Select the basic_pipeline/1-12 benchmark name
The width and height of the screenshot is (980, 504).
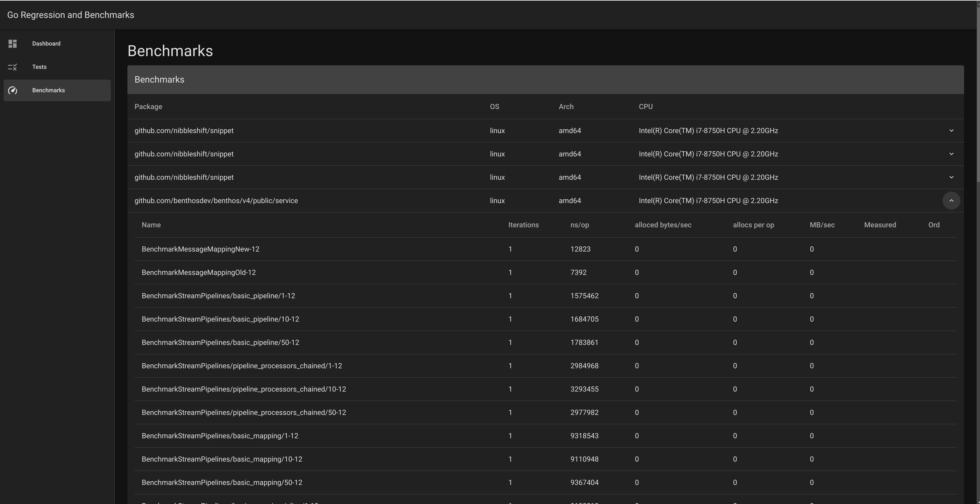[x=218, y=296]
